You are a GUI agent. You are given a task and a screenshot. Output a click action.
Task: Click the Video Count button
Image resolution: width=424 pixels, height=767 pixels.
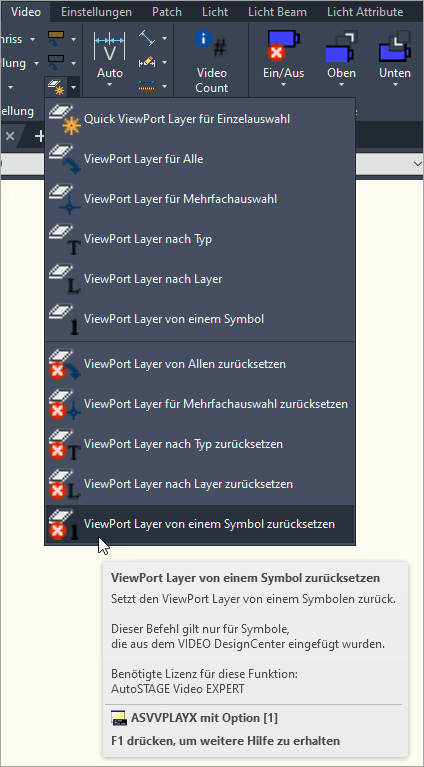[212, 61]
